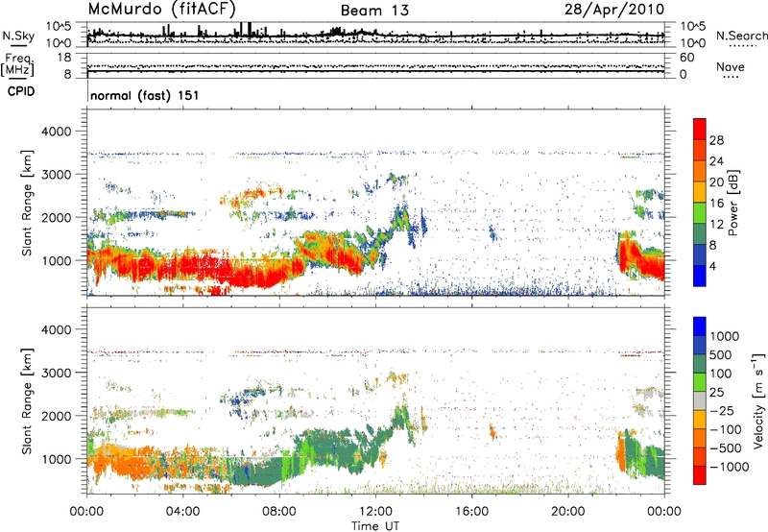Click the '500' positive velocity colorbar tick
Image resolution: width=768 pixels, height=532 pixels.
(721, 354)
